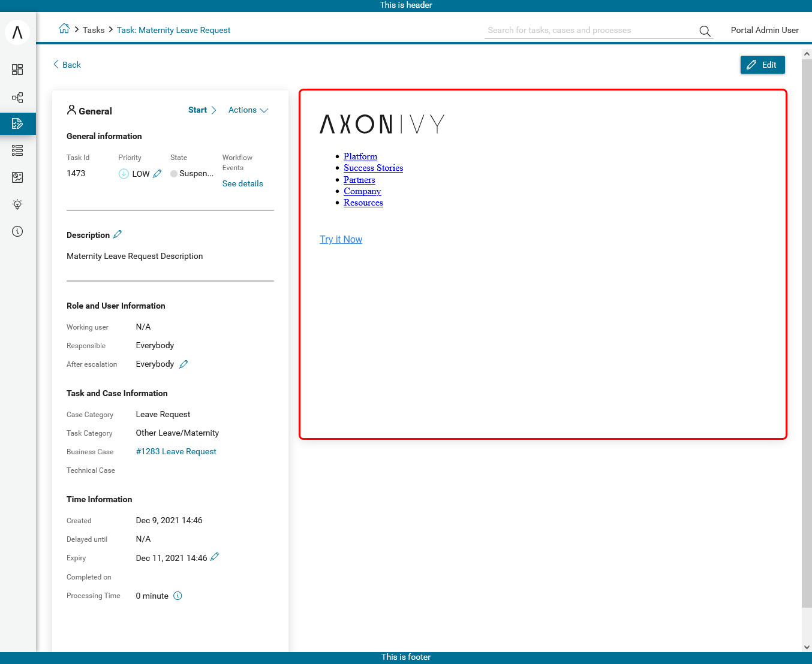Click the suspended state gray dot
The width and height of the screenshot is (812, 664).
pyautogui.click(x=174, y=174)
